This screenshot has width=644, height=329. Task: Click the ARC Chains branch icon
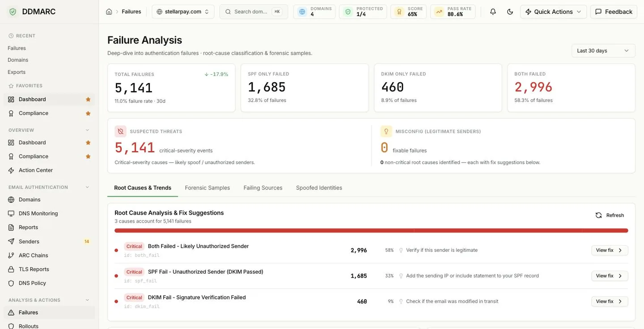click(x=11, y=255)
